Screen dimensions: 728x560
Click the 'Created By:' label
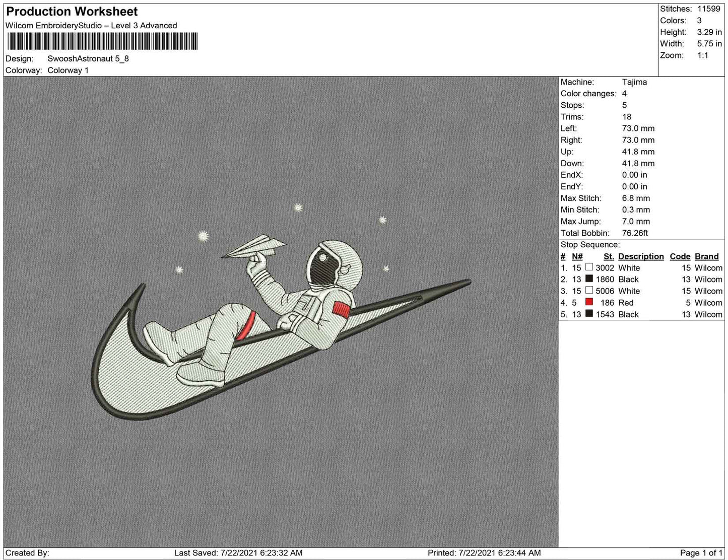tap(27, 553)
